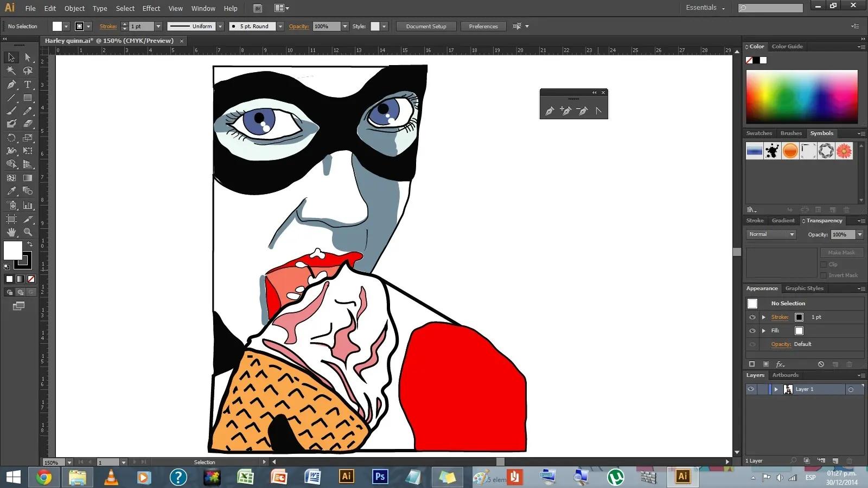868x488 pixels.
Task: Open the Object menu
Action: tap(74, 8)
